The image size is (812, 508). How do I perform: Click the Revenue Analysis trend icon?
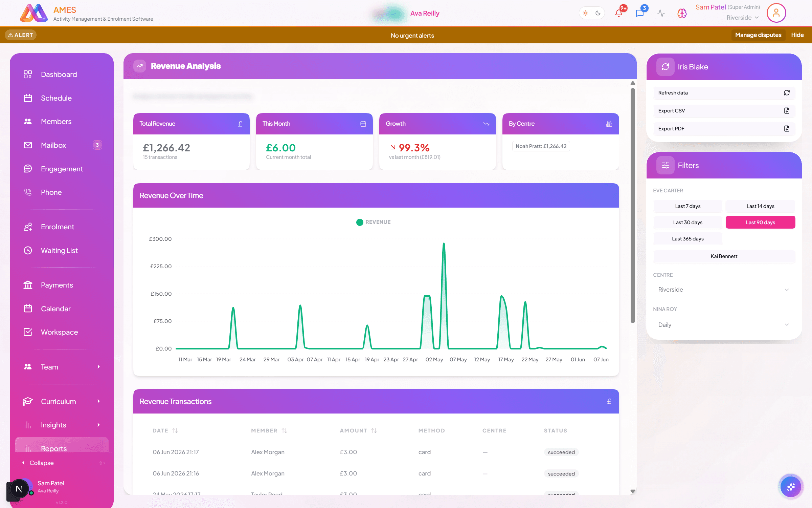(x=140, y=66)
